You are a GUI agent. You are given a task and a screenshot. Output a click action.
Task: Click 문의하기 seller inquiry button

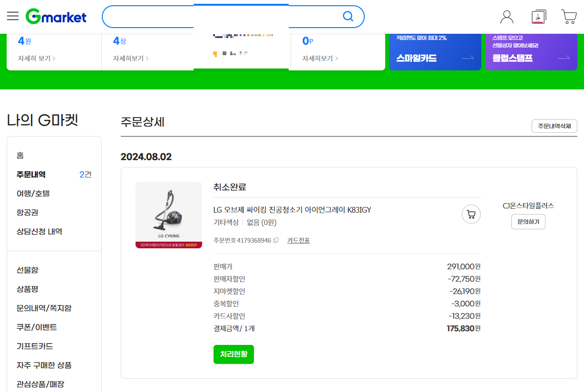[x=528, y=222]
